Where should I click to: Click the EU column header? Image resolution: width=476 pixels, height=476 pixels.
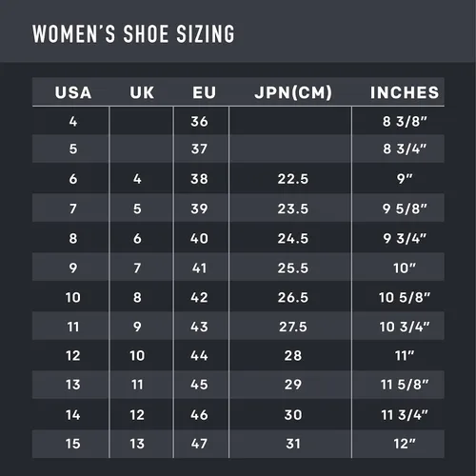(x=204, y=92)
